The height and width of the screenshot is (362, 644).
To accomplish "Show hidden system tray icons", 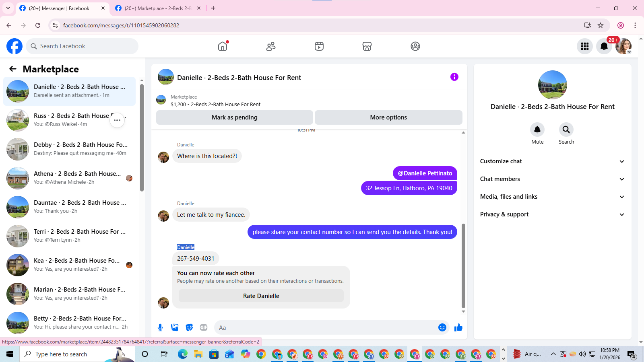I will [553, 354].
